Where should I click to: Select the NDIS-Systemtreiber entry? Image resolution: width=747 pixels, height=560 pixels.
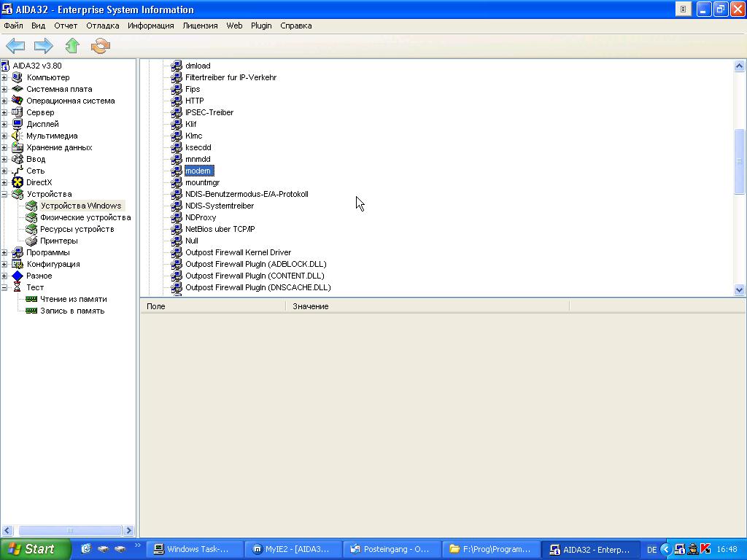(x=220, y=206)
